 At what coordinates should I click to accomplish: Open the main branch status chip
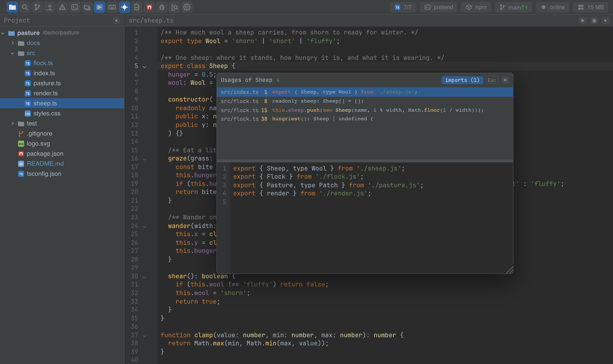point(513,7)
